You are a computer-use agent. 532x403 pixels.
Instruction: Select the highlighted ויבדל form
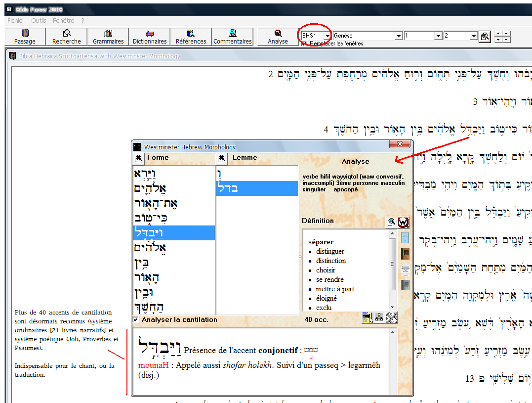[x=174, y=233]
